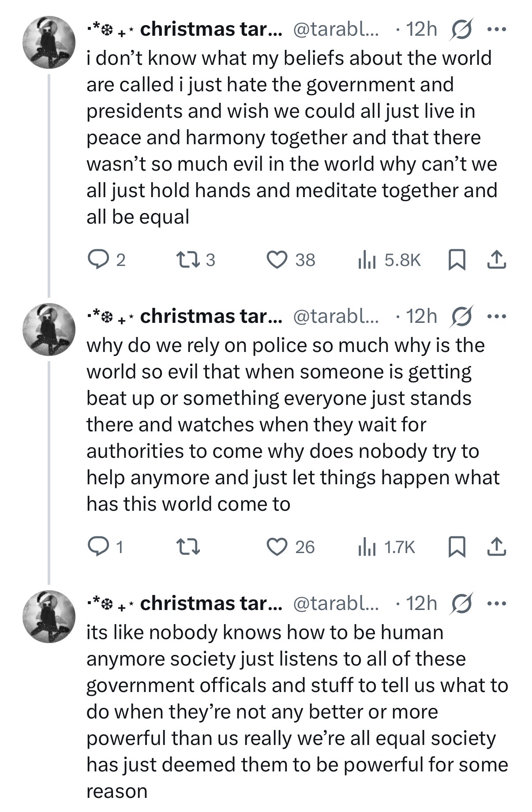Open the first tweet's three-dot more menu

coord(497,30)
